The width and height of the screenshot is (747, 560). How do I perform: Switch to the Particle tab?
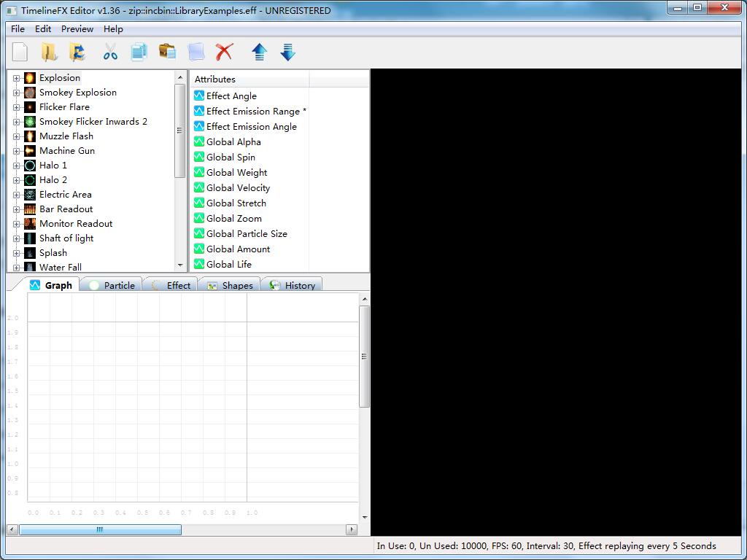point(112,285)
